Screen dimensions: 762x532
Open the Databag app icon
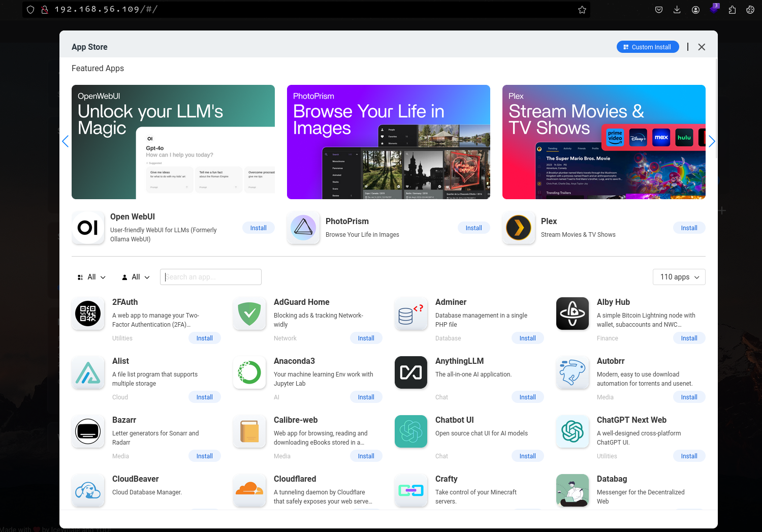(573, 490)
